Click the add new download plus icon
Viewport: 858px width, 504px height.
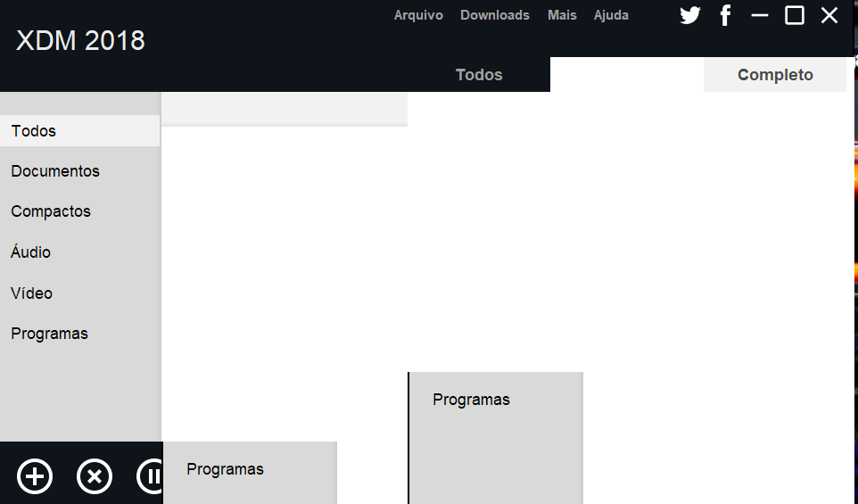[x=35, y=476]
